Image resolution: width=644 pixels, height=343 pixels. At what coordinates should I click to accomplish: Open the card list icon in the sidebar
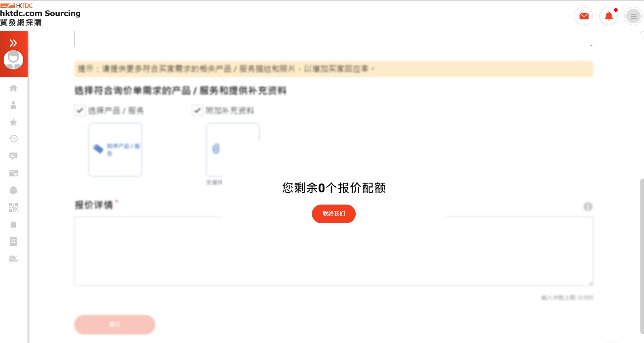[x=13, y=173]
